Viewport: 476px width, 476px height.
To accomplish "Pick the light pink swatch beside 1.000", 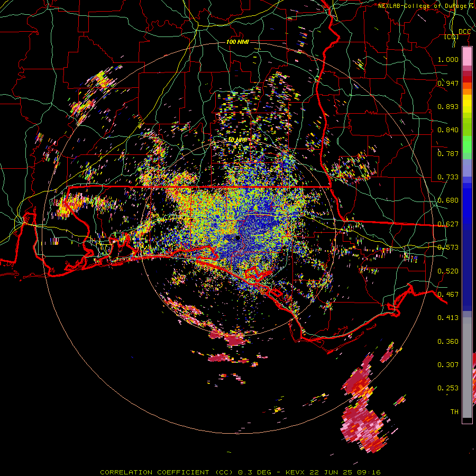I will [467, 57].
